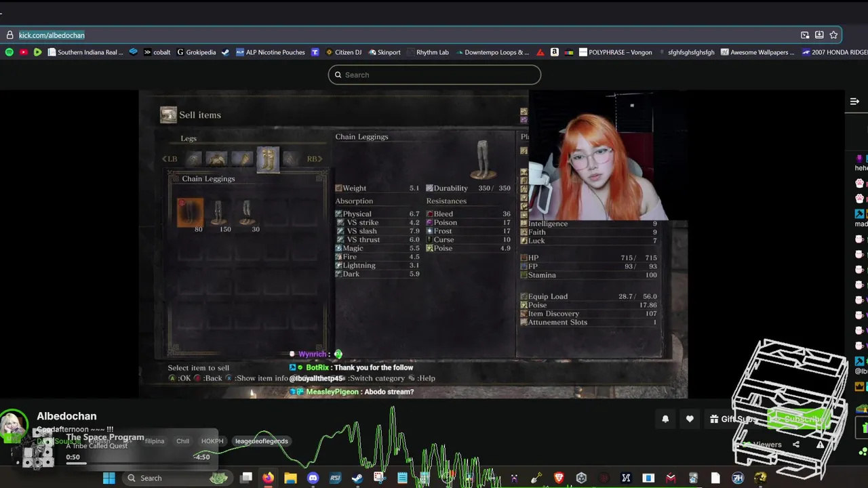Screen dimensions: 868x488
Task: Open the 7H taskbar icon
Action: coord(738,478)
